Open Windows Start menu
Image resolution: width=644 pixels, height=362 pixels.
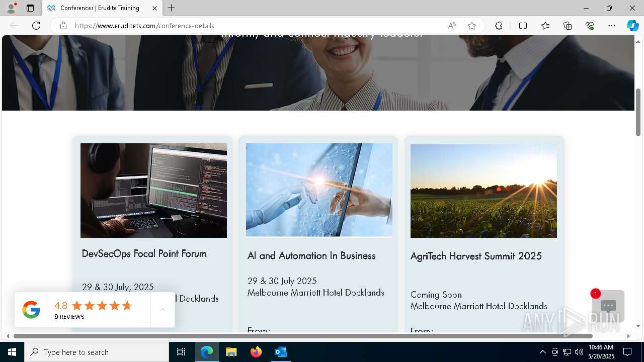pos(12,352)
